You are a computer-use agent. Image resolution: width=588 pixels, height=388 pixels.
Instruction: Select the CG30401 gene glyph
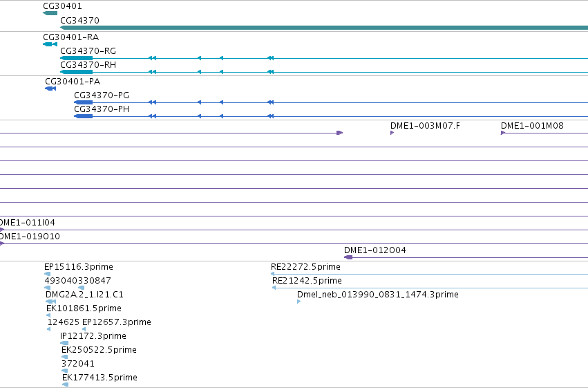pyautogui.click(x=50, y=13)
